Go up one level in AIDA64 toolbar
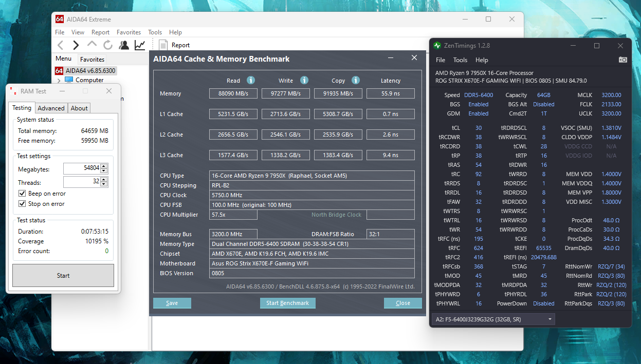 (x=92, y=45)
